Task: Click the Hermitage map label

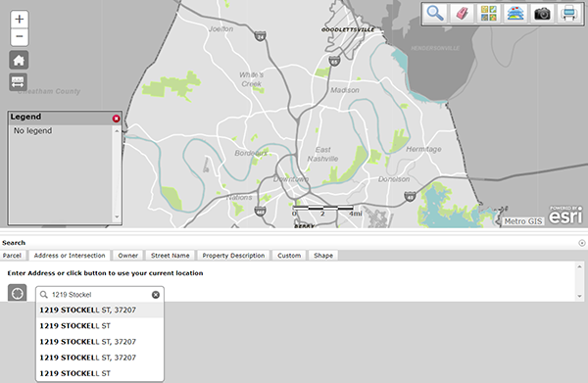Action: 423,149
